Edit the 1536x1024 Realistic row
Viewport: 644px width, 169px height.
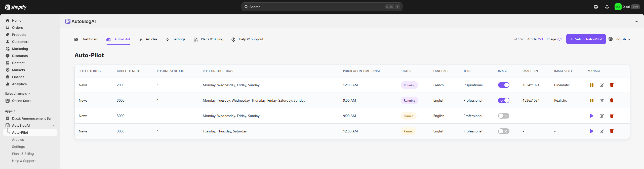tap(602, 100)
